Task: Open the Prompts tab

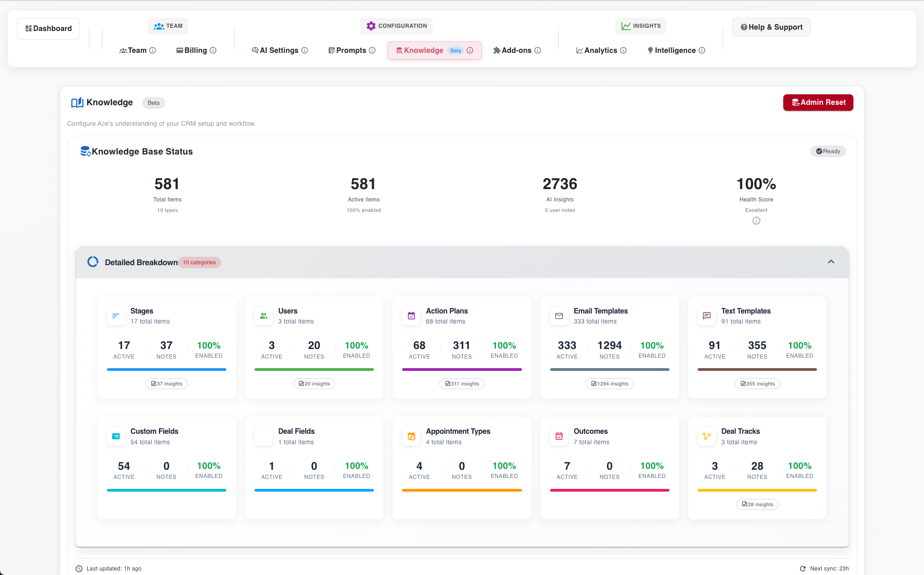Action: click(x=351, y=51)
